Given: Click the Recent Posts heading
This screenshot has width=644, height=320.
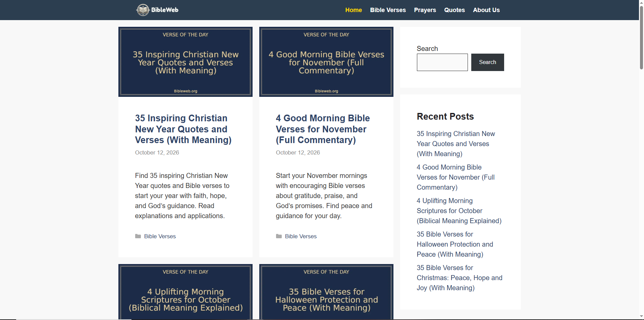Looking at the screenshot, I should tap(445, 117).
